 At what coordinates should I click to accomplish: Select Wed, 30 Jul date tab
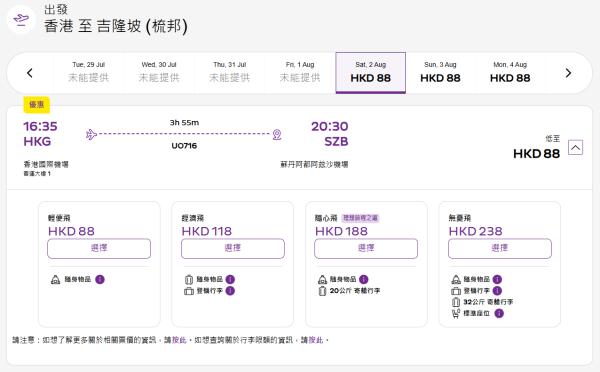point(159,72)
